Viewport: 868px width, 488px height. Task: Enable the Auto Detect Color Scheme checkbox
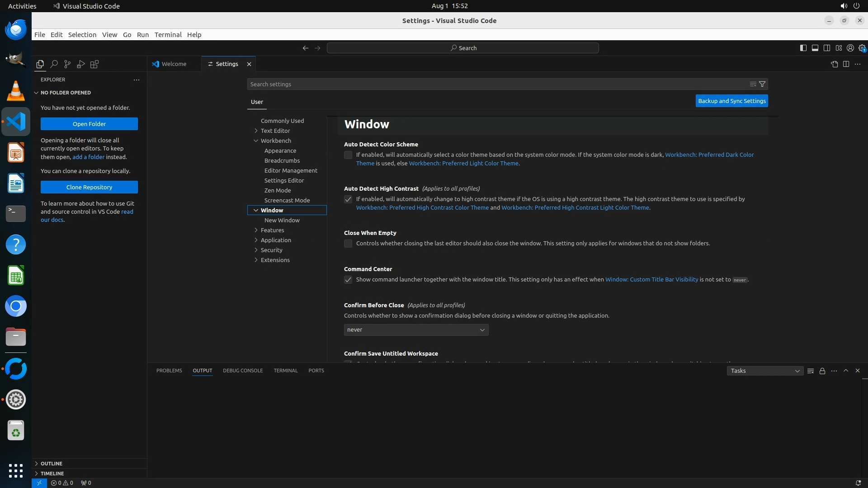pos(348,155)
